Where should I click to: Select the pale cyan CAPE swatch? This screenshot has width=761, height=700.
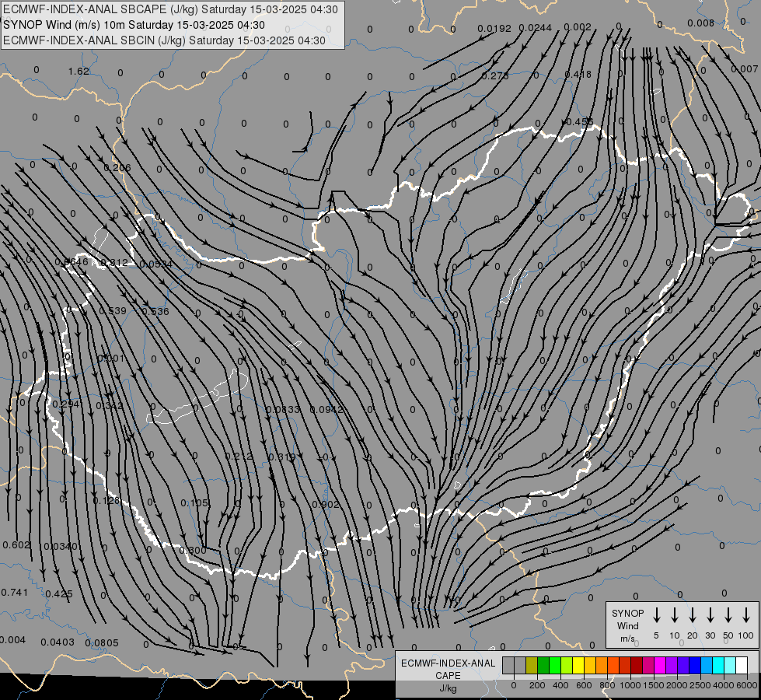coord(729,665)
